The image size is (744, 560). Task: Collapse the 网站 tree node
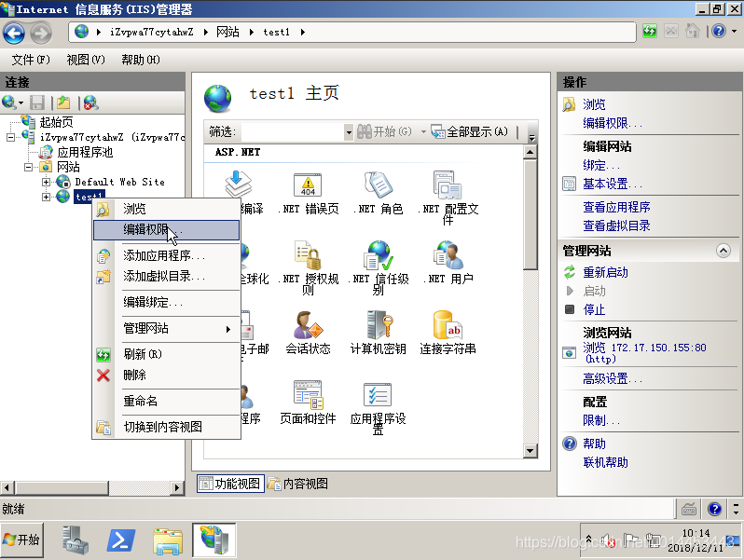coord(29,167)
